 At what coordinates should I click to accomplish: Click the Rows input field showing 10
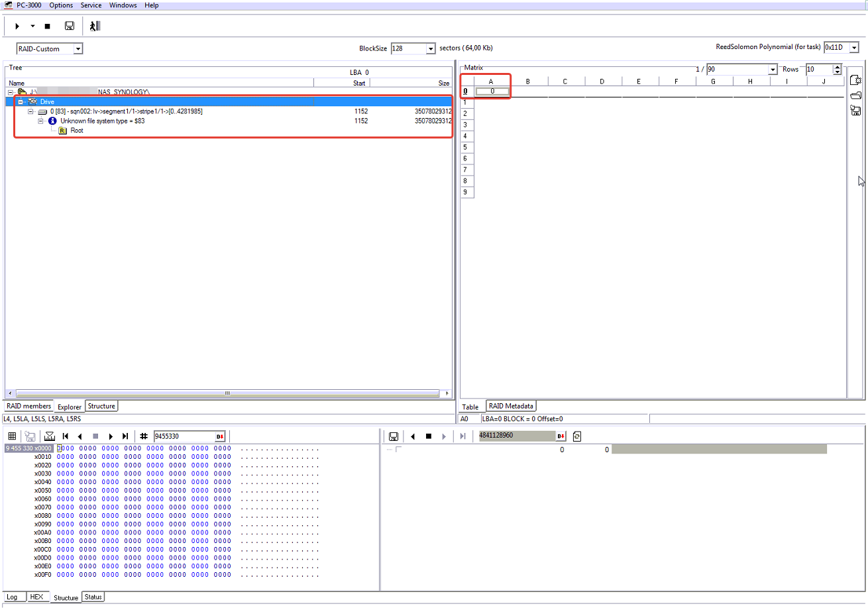coord(819,69)
